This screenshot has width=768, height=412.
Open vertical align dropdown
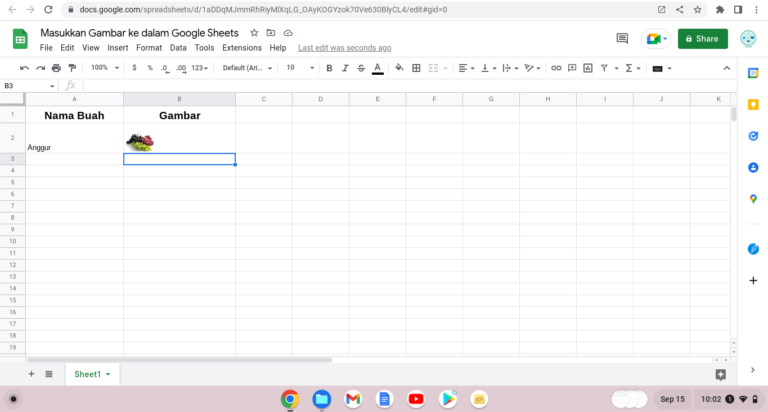point(488,68)
